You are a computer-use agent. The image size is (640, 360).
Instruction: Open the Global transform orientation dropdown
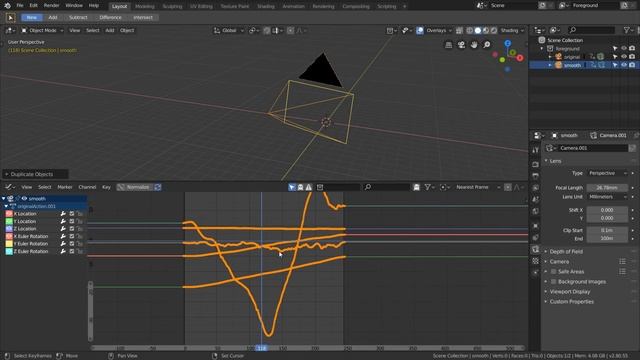pyautogui.click(x=229, y=31)
